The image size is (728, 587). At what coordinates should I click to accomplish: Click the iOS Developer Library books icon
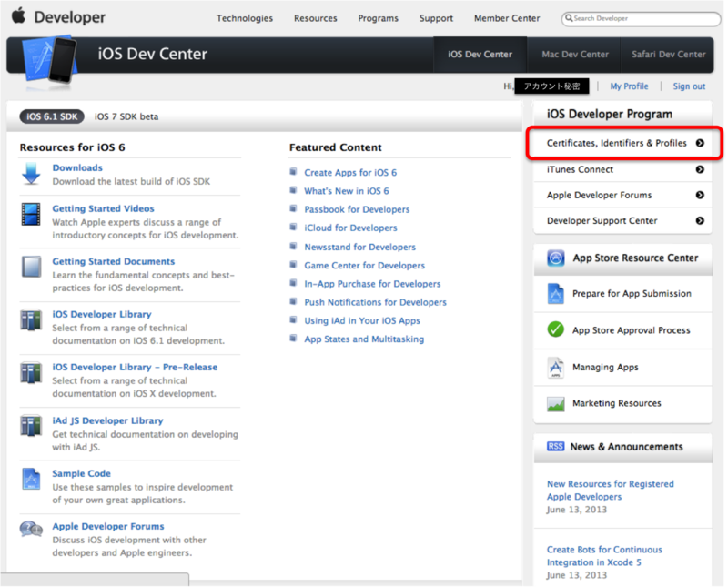pyautogui.click(x=31, y=320)
